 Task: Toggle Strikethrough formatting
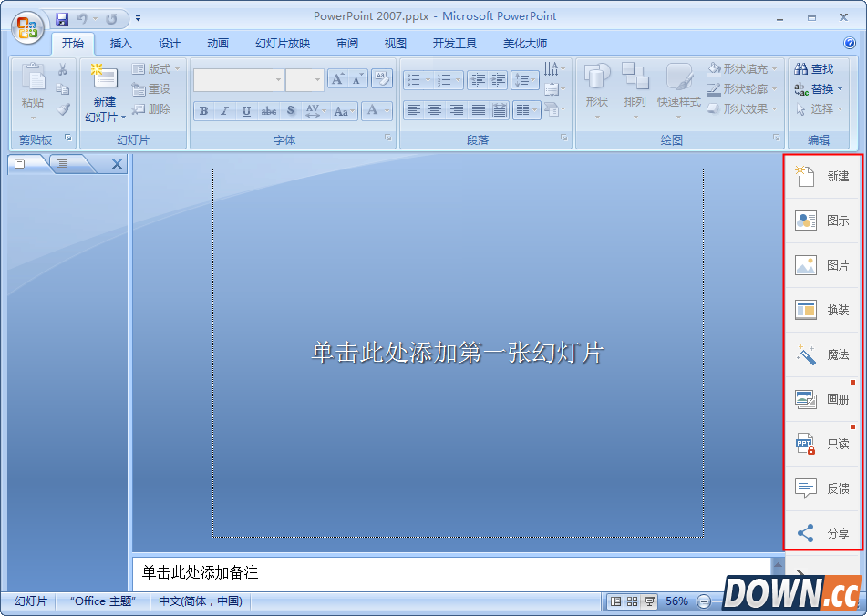pos(268,111)
